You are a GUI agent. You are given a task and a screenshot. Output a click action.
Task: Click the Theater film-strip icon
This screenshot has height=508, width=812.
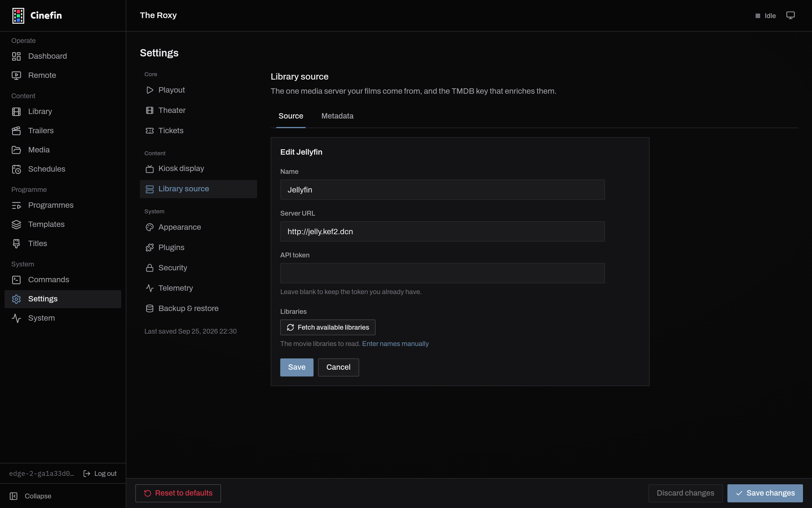150,110
